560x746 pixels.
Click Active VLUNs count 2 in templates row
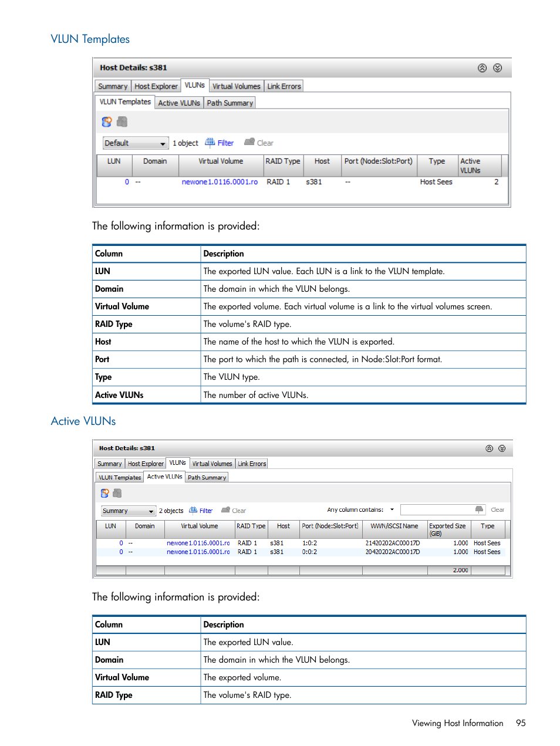coord(497,182)
